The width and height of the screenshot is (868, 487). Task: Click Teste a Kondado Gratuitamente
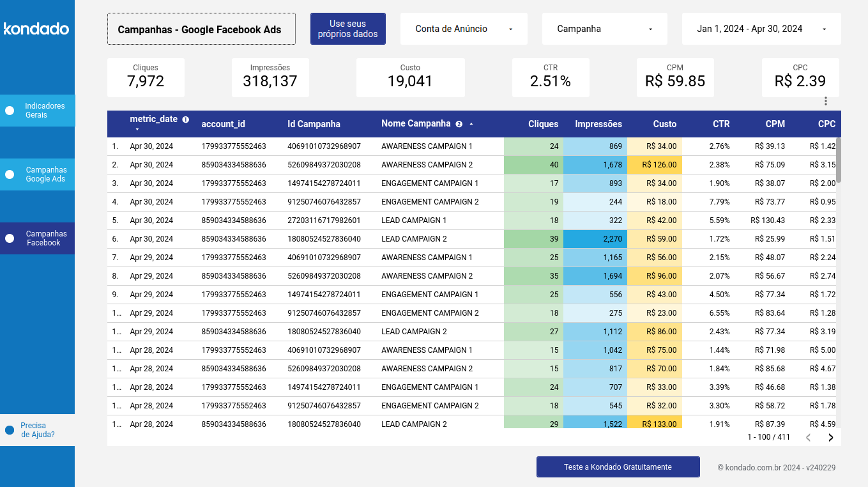(x=618, y=467)
